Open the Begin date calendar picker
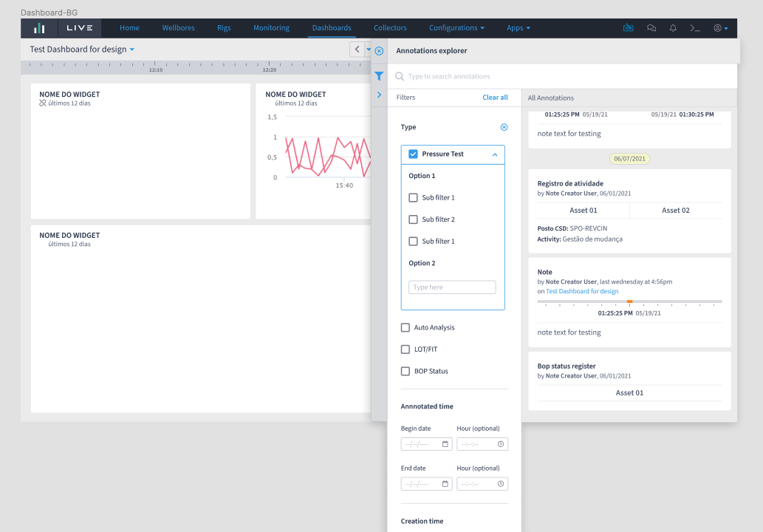The image size is (763, 532). pos(445,444)
